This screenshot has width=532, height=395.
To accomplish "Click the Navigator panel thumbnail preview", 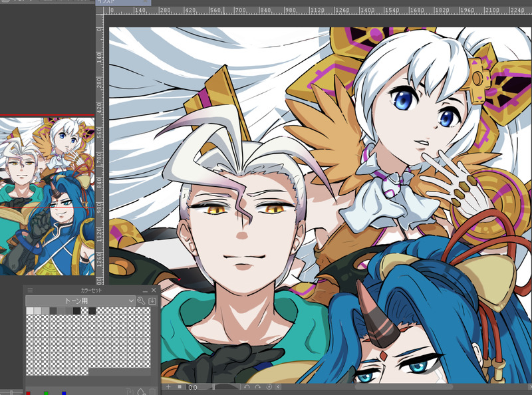I will 47,196.
